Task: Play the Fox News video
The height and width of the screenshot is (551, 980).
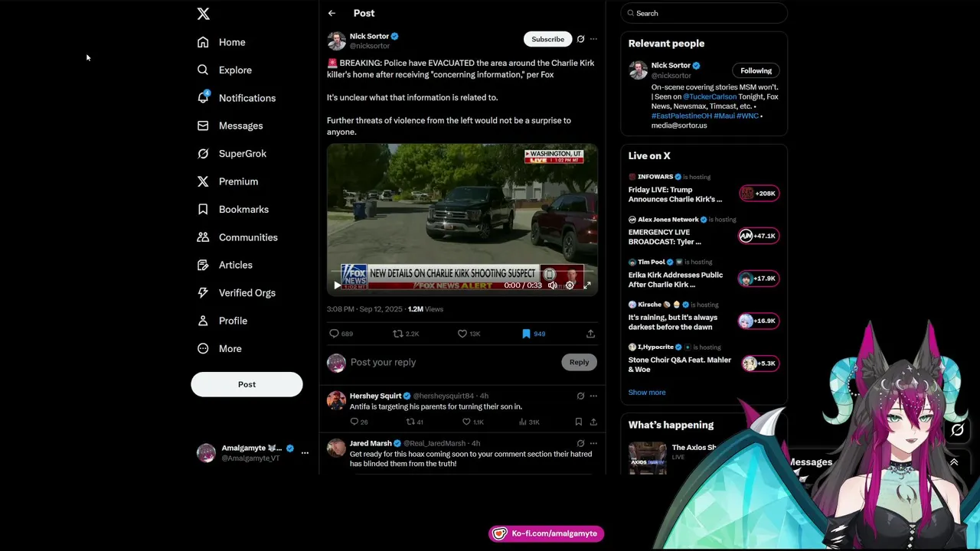Action: click(337, 285)
